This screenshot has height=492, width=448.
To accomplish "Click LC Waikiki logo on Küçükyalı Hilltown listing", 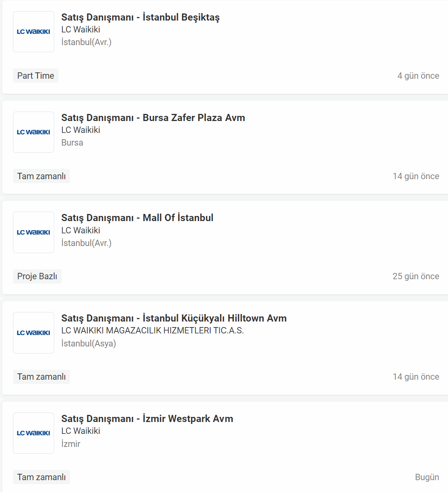I will [x=34, y=333].
